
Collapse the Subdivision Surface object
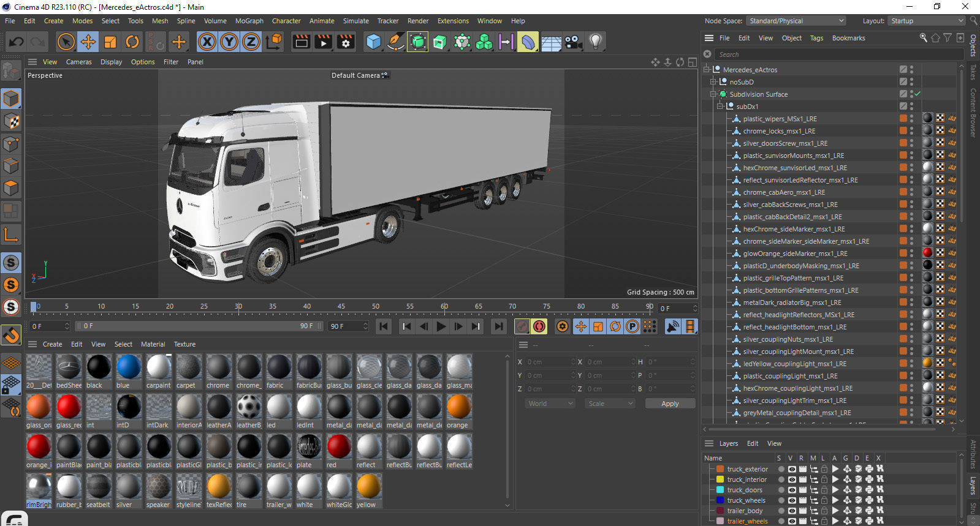tap(713, 94)
